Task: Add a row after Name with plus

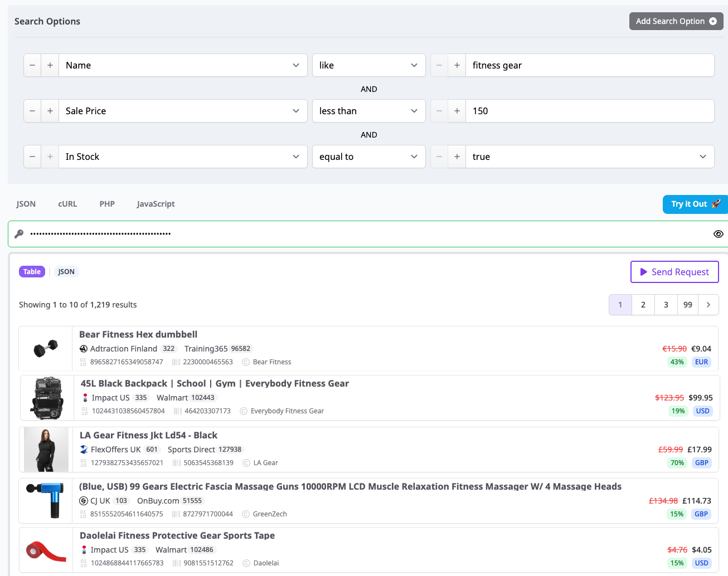Action: coord(50,65)
